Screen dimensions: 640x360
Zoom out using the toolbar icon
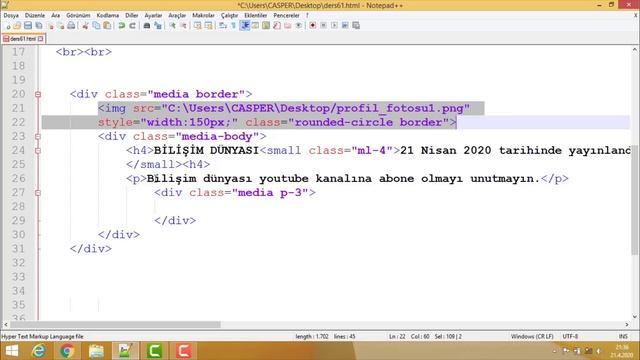point(183,26)
